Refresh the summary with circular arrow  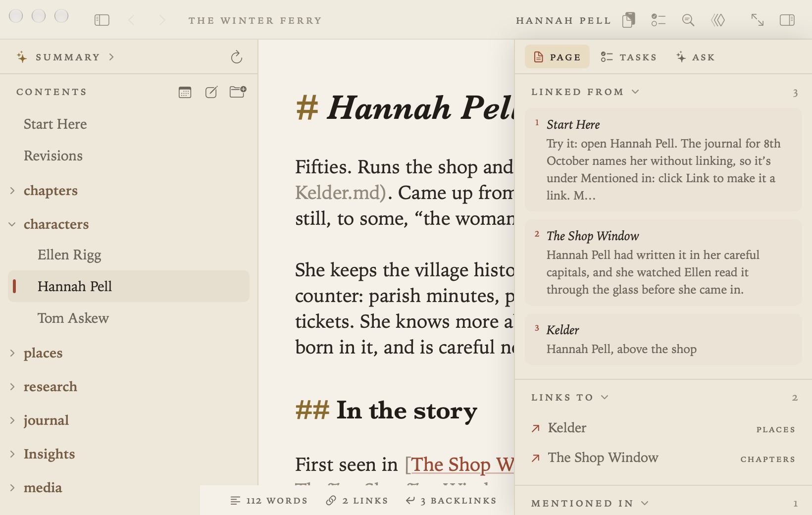coord(237,57)
